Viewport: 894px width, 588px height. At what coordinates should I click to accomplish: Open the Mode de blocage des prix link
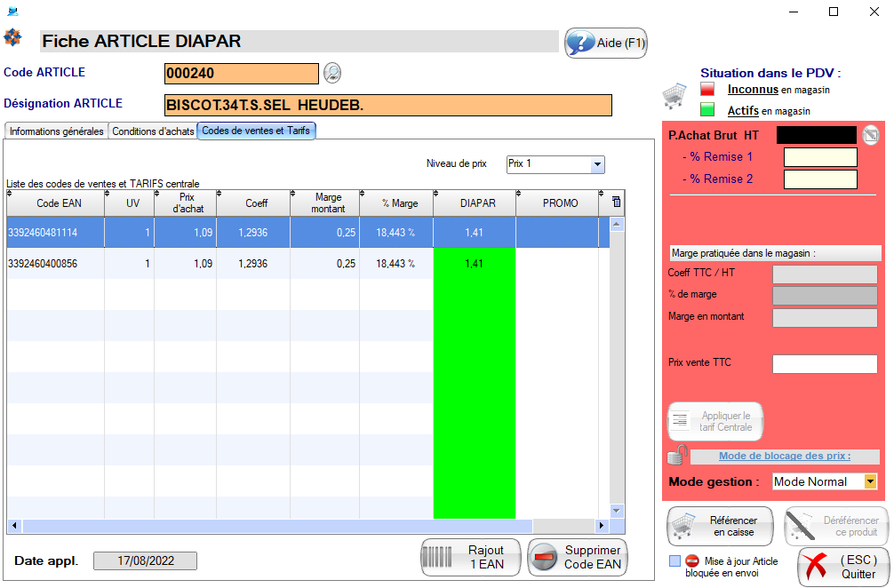[784, 457]
